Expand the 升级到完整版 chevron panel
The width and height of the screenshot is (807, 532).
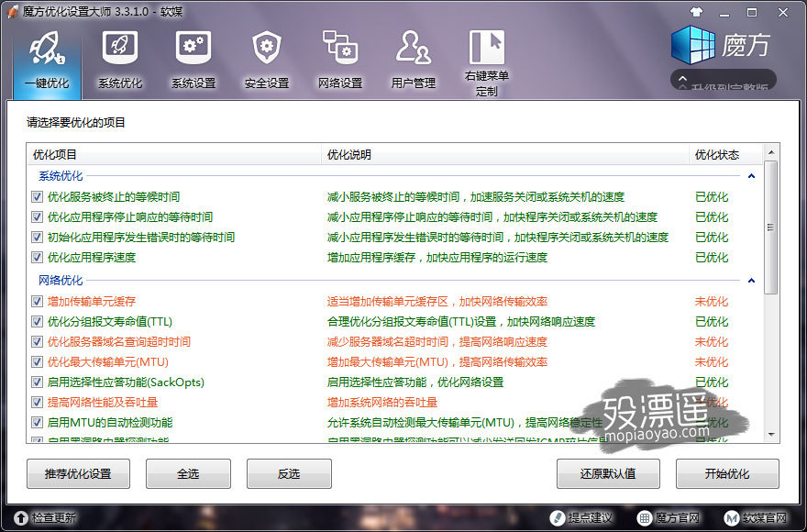click(682, 79)
